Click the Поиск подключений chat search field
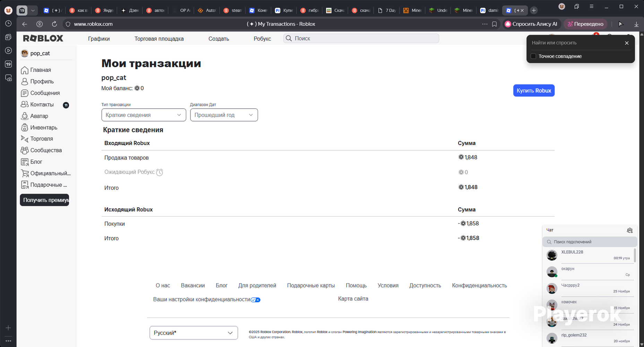Image resolution: width=644 pixels, height=347 pixels. tap(590, 242)
